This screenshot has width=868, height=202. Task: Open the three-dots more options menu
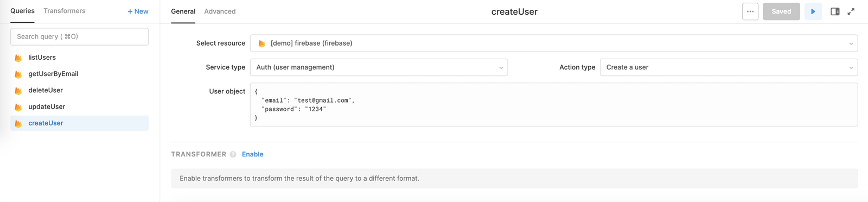750,11
